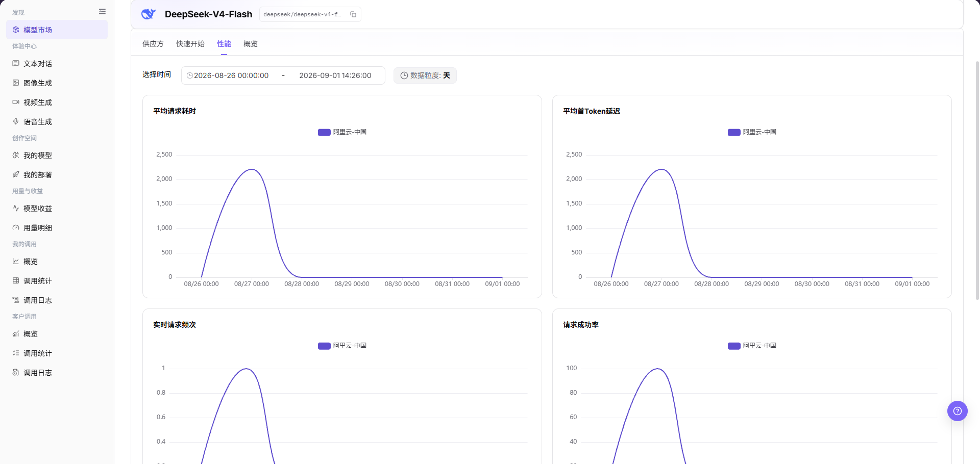Click the 用量明细 gauge icon

pyautogui.click(x=16, y=228)
